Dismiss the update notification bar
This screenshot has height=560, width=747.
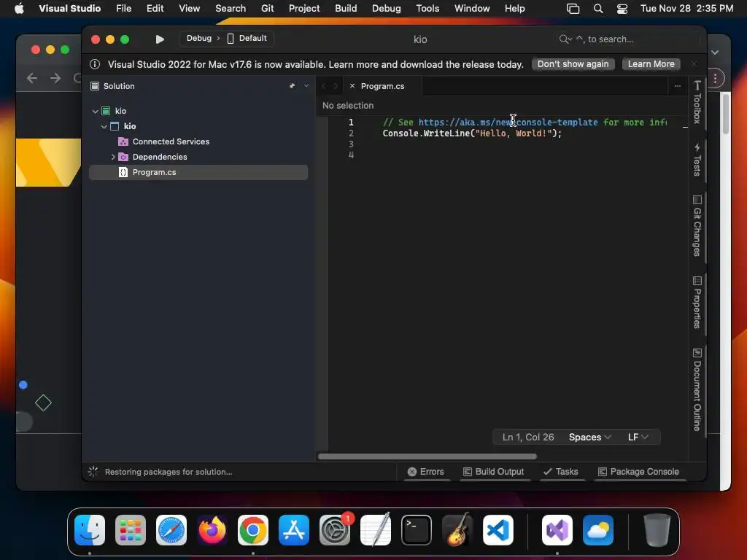point(694,64)
